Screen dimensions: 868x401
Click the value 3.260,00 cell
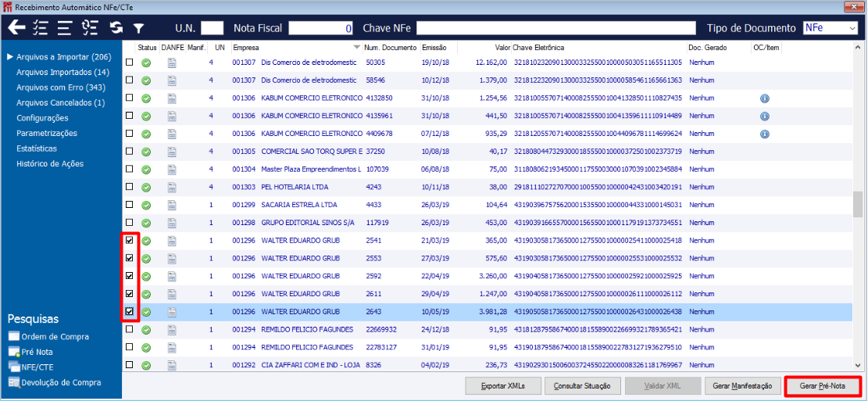[x=493, y=276]
